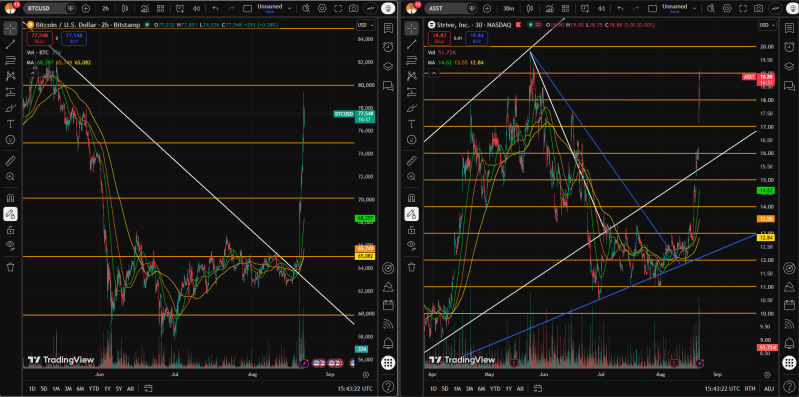Select the Magnet mode icon on the BTCUSD chart
Screen dimensions: 799x397
click(x=10, y=198)
